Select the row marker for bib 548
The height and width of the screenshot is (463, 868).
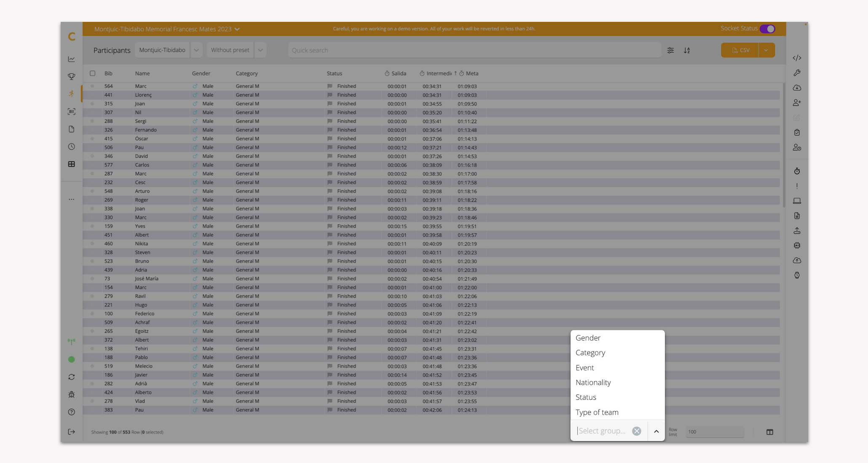click(92, 191)
